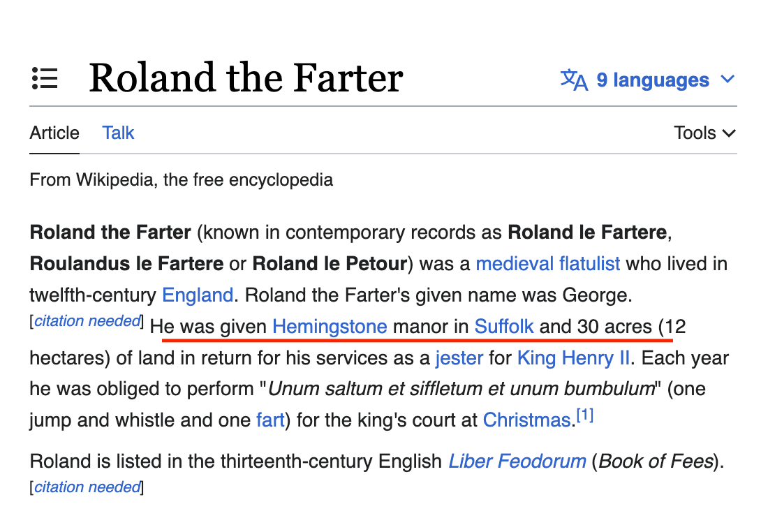Viewport: 761px width, 532px height.
Task: Select the Article tab
Action: 54,133
